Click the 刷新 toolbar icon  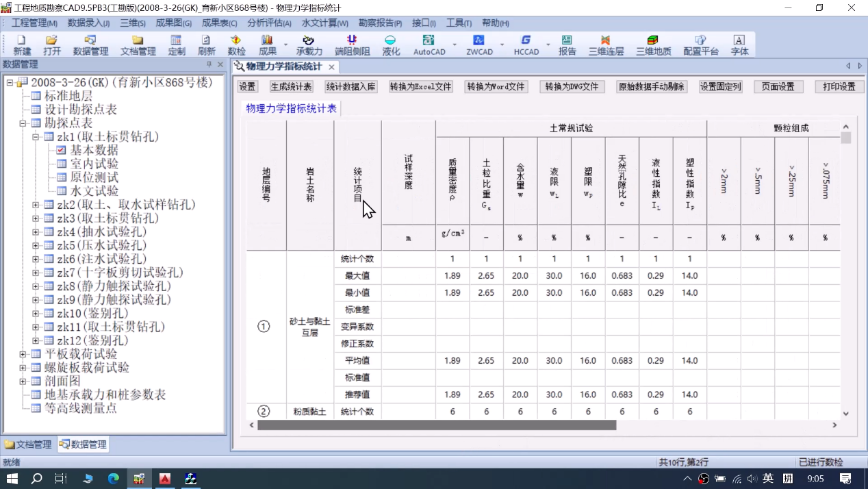tap(206, 45)
